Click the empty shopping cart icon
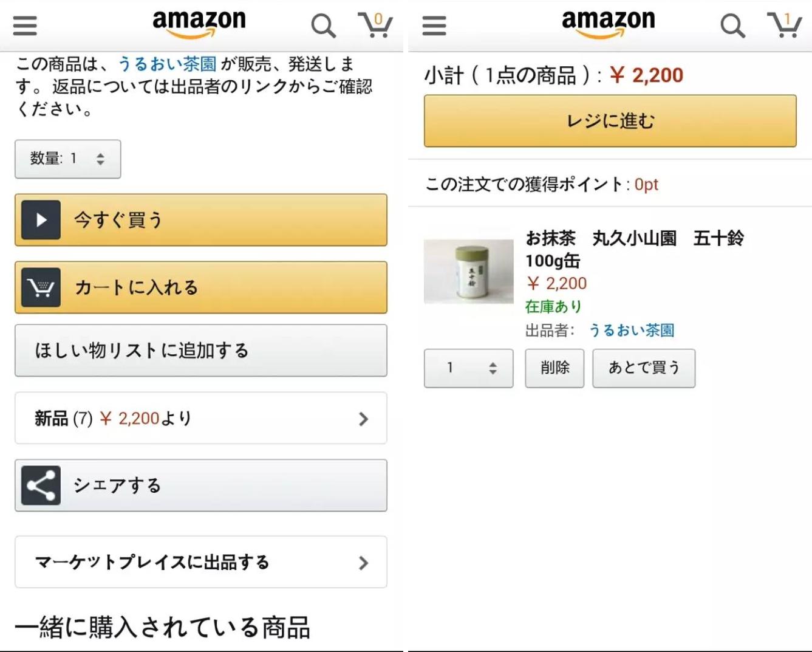Screen dimensions: 812x652 tap(377, 25)
